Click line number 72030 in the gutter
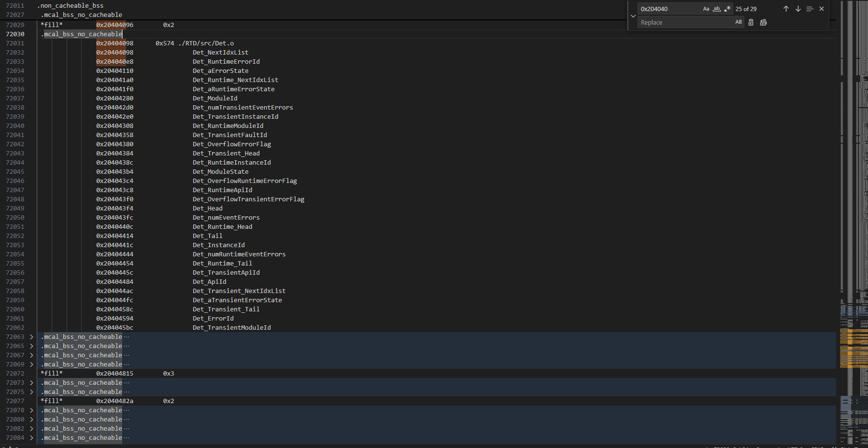Viewport: 868px width, 448px height. point(15,34)
